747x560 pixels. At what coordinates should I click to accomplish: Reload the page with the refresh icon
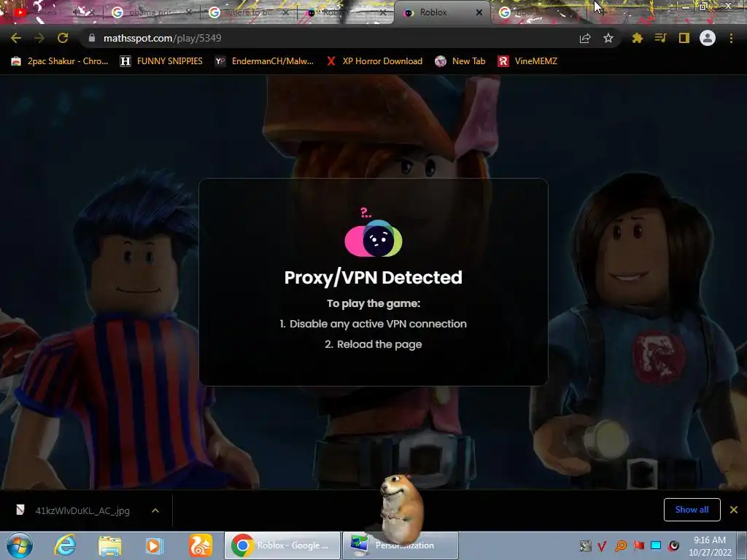click(63, 38)
